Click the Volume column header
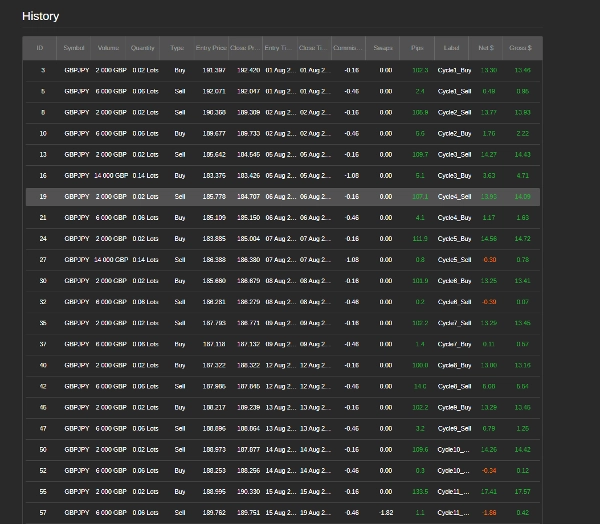Screen dimensions: 600x524 coord(108,48)
